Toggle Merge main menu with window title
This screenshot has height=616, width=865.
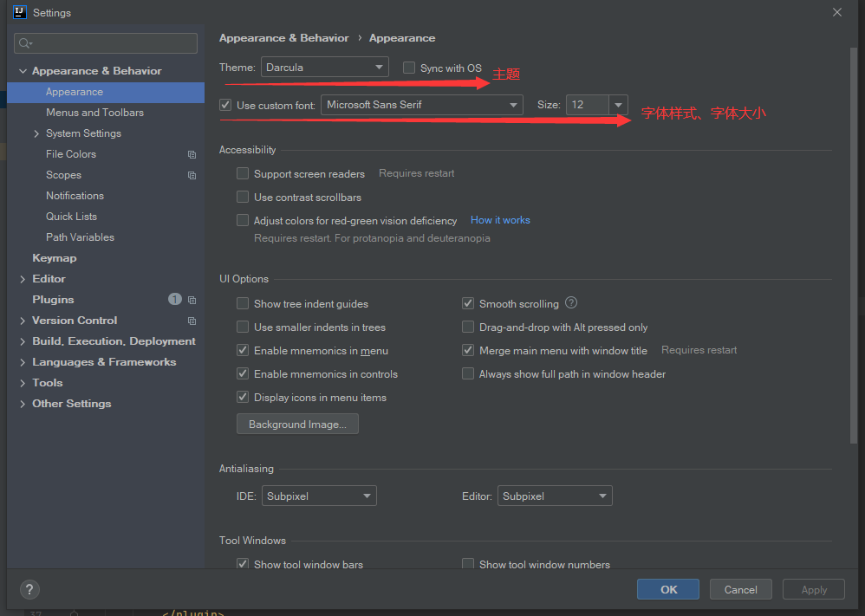[x=468, y=350]
